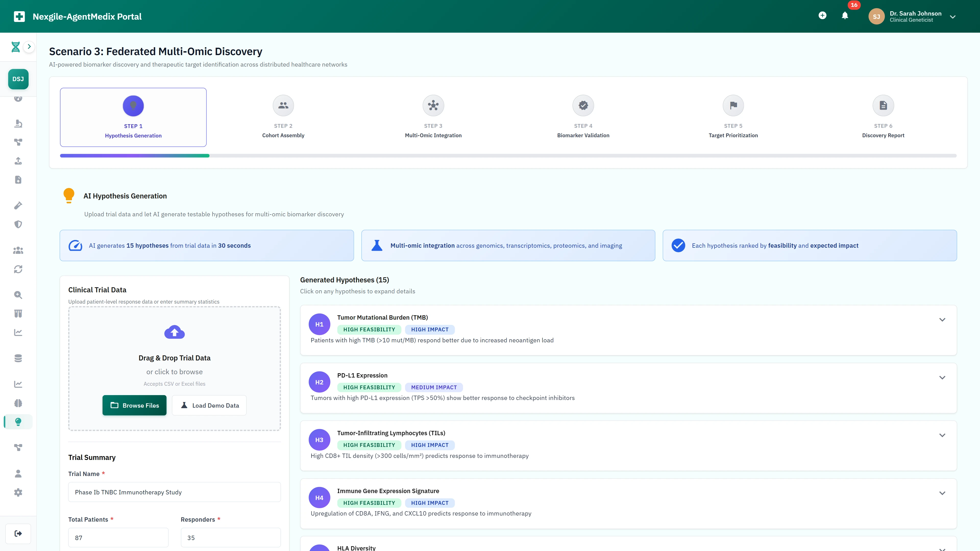Click the Browse Files button

click(134, 405)
